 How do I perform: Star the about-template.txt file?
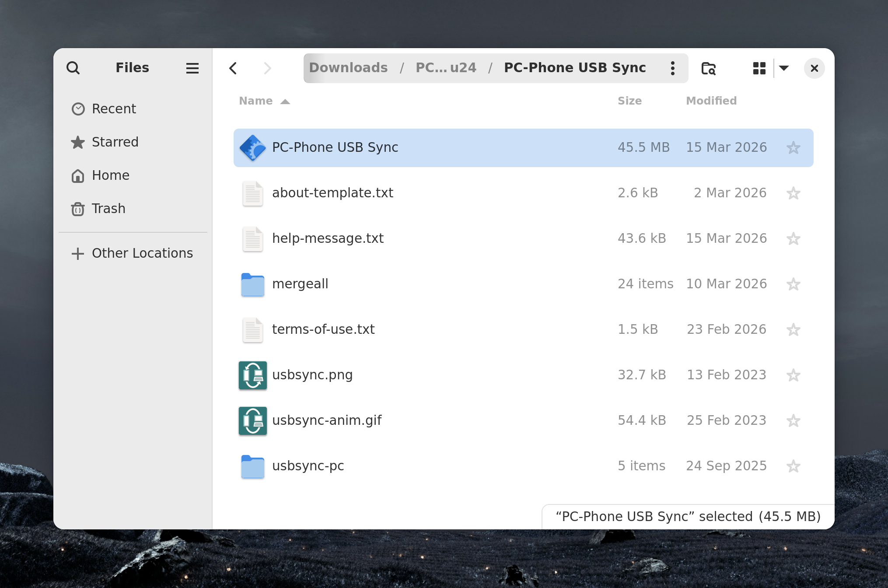pos(793,193)
